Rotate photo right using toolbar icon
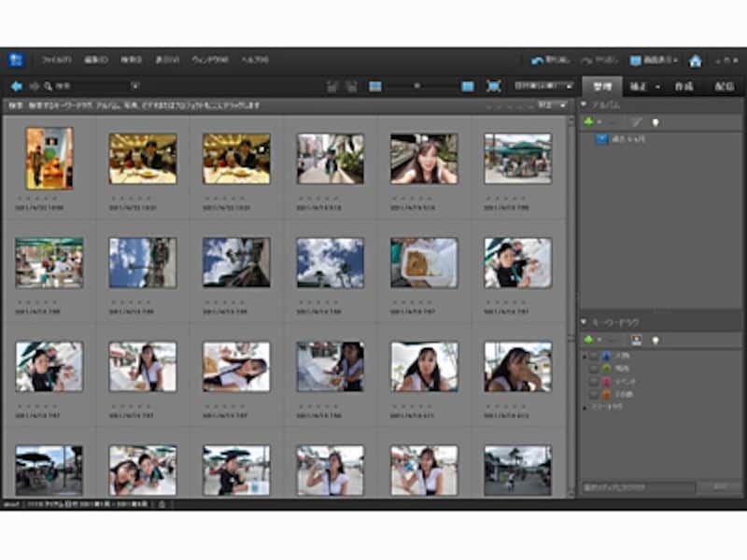Viewport: 747px width, 560px height. (x=352, y=86)
